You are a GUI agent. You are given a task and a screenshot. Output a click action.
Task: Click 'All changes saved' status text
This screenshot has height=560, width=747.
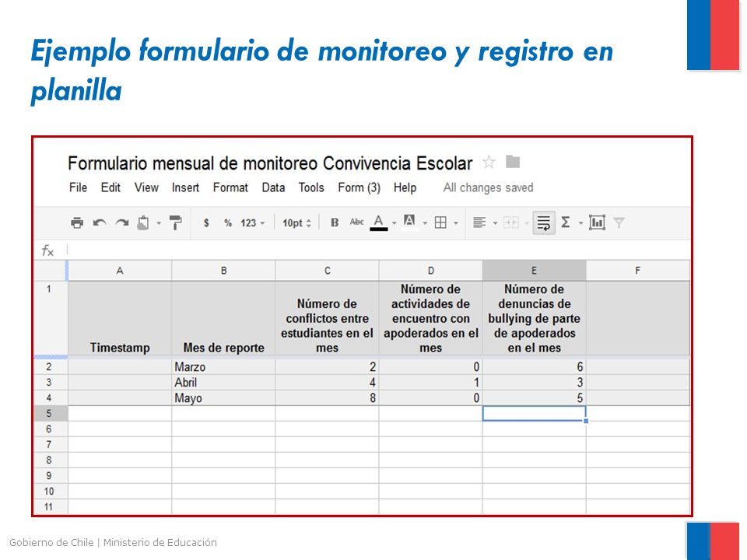pos(489,187)
